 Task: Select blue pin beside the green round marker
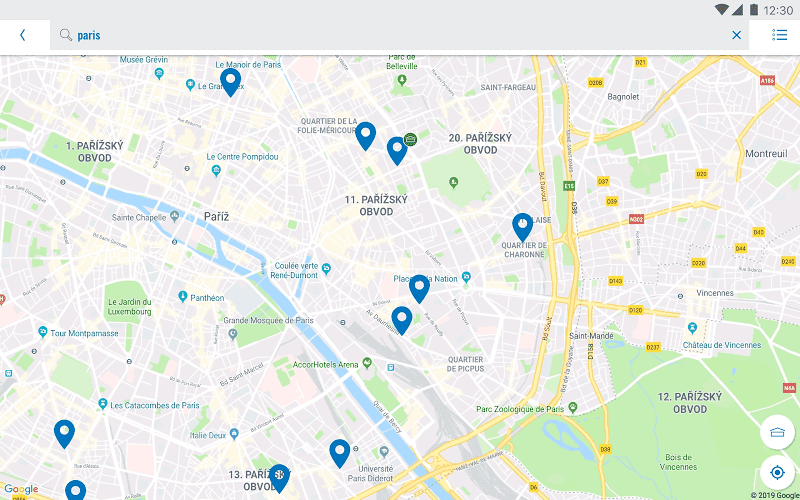pyautogui.click(x=397, y=151)
